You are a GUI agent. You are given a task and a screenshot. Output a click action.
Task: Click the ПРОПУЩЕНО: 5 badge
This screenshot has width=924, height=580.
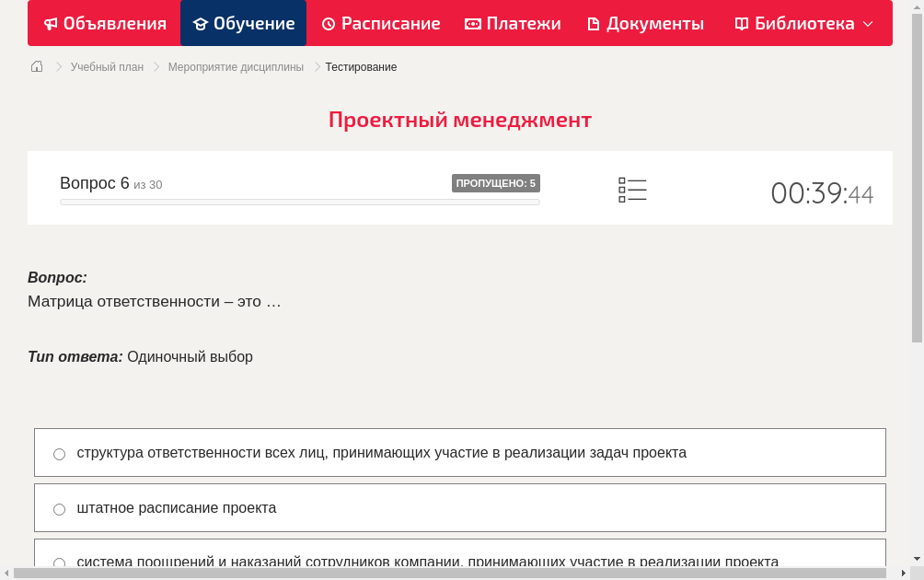click(496, 182)
